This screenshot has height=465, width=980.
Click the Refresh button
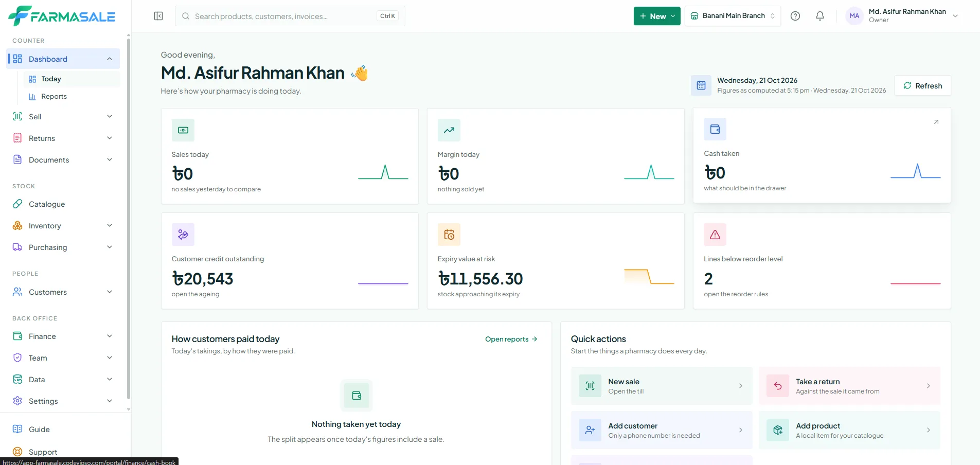tap(923, 85)
